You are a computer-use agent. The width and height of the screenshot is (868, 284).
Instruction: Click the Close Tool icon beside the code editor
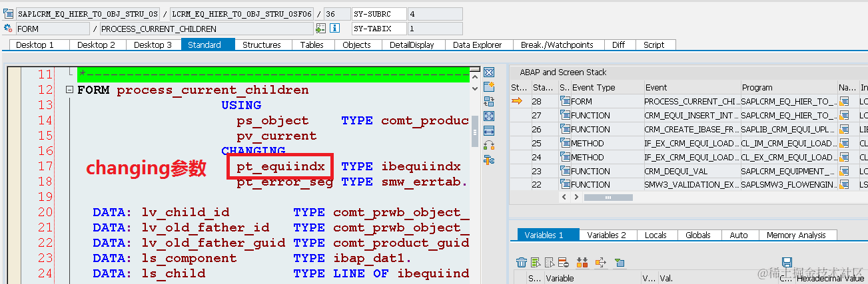[489, 72]
